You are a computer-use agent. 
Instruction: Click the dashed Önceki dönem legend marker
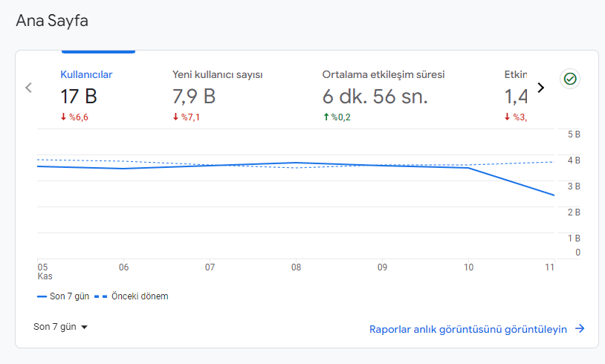coord(100,296)
